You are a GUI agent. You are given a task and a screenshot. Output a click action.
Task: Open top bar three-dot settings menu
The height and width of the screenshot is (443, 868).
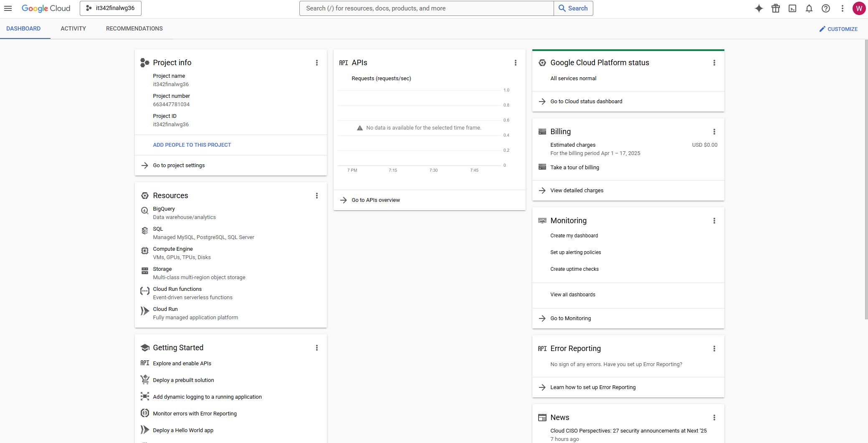(x=842, y=8)
